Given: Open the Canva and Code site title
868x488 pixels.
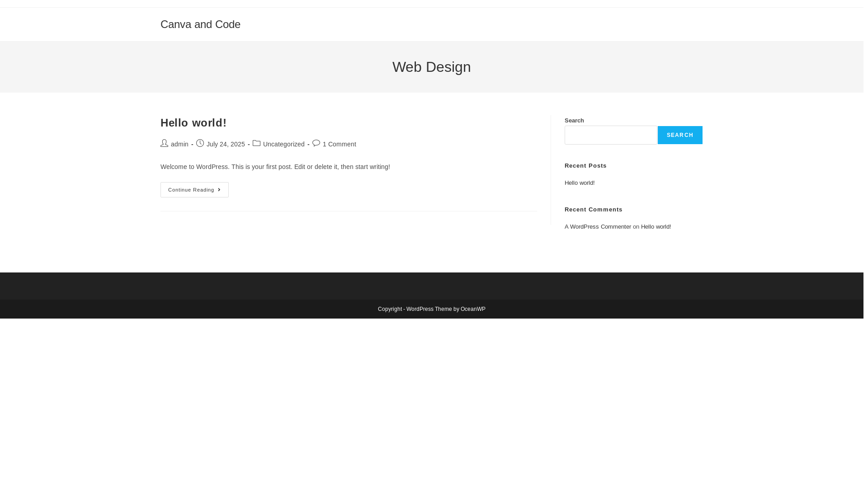Looking at the screenshot, I should click(200, 24).
